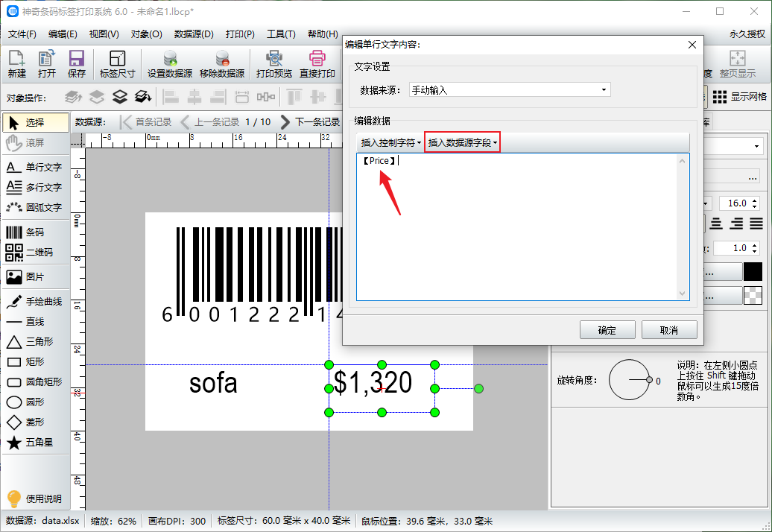Screen dimensions: 772x532
Task: Open the 数据来源 dropdown showing 手动输入
Action: click(x=510, y=90)
